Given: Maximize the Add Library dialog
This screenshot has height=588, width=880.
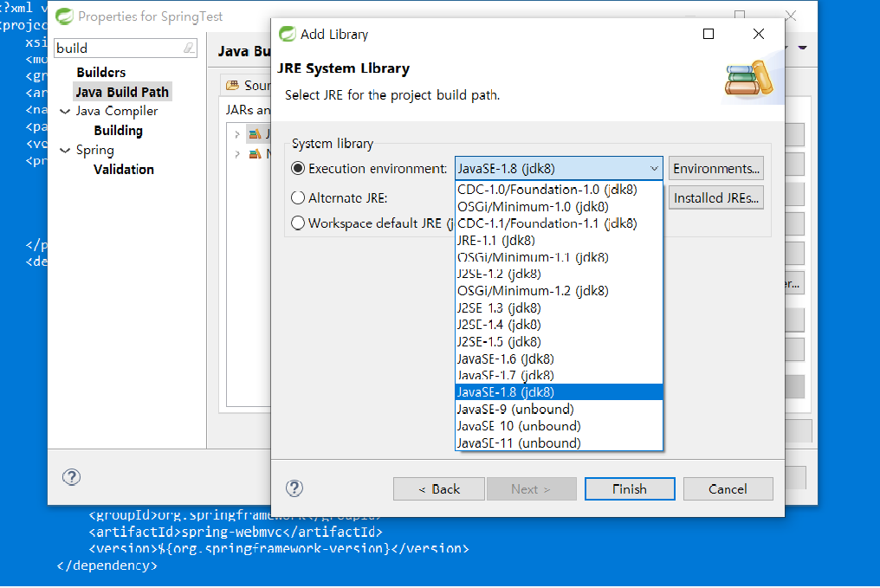Looking at the screenshot, I should click(709, 34).
